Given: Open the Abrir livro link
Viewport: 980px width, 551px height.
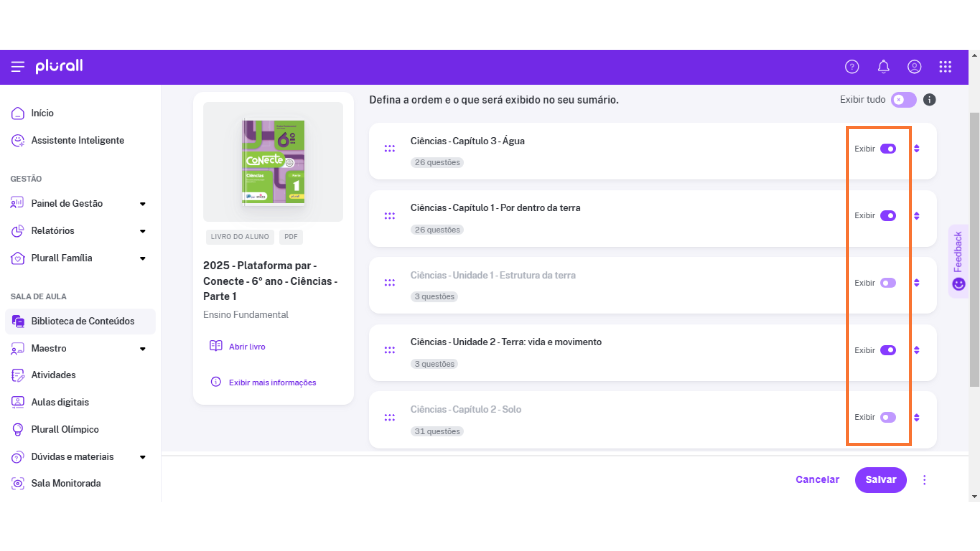Looking at the screenshot, I should (x=247, y=346).
